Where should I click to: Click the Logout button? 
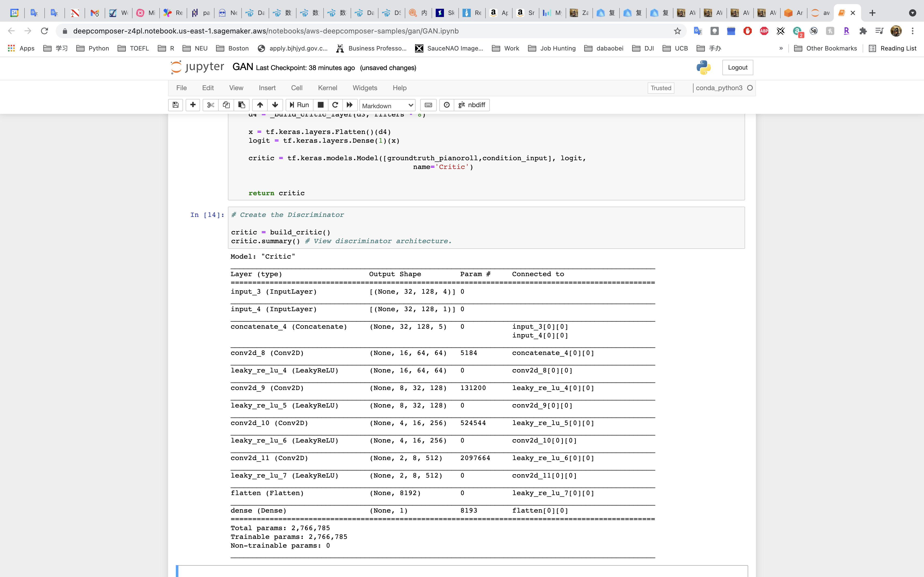click(x=737, y=67)
